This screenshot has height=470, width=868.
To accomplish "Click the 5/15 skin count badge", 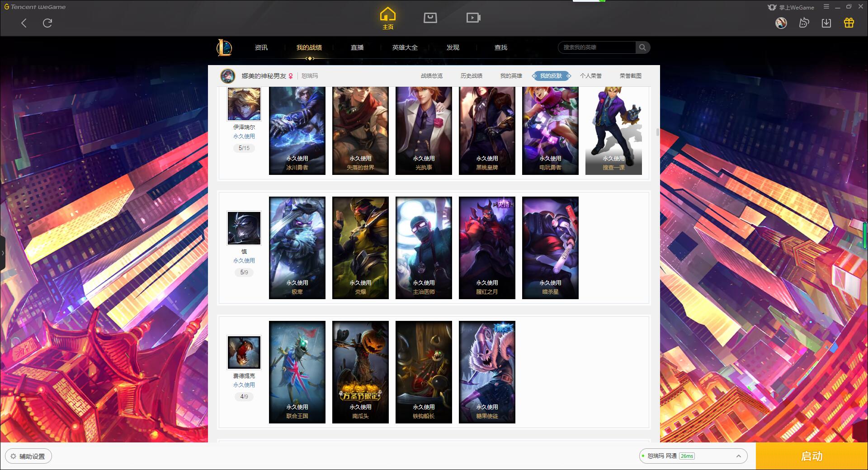I will pos(244,148).
